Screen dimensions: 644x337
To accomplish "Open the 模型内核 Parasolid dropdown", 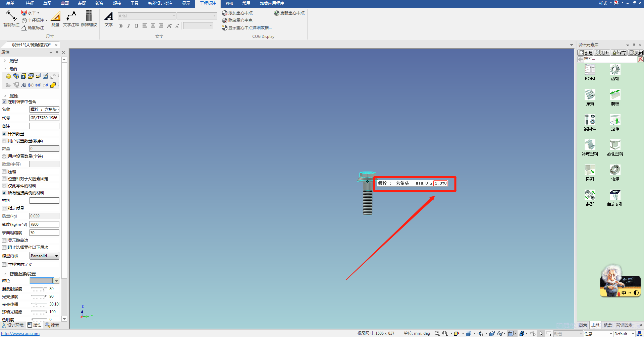I will 44,256.
